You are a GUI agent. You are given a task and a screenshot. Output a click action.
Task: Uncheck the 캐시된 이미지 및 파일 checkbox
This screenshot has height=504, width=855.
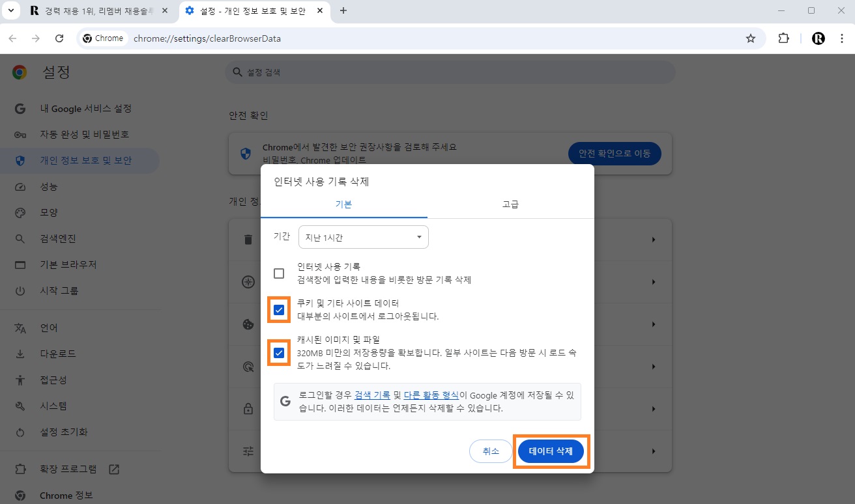click(279, 354)
